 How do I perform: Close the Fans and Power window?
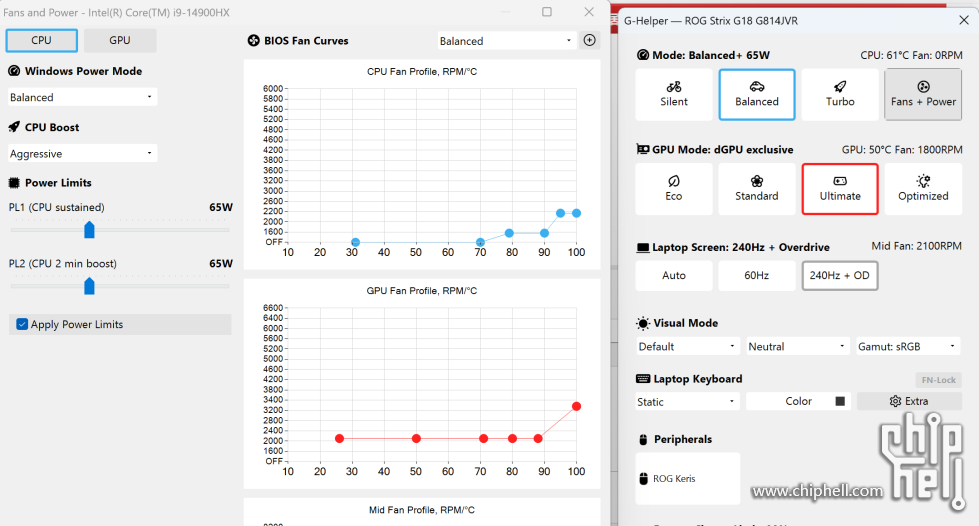(x=589, y=12)
